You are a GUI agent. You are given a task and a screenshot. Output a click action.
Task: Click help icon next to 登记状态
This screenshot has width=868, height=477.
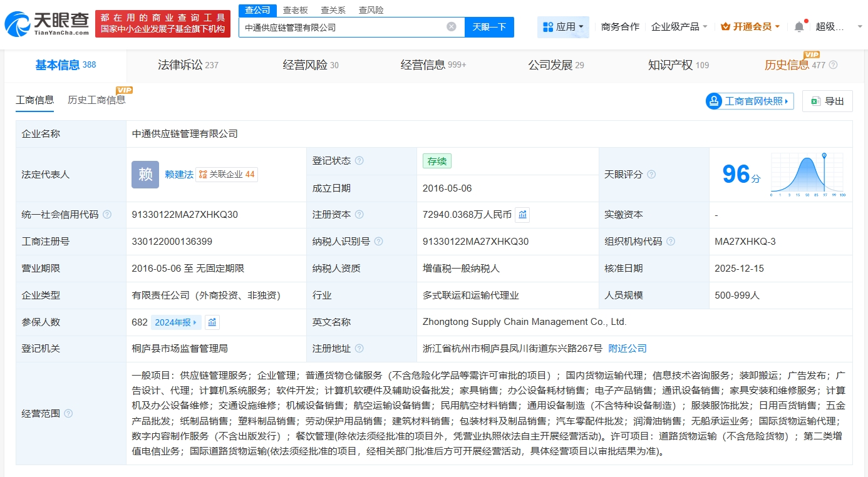coord(359,161)
